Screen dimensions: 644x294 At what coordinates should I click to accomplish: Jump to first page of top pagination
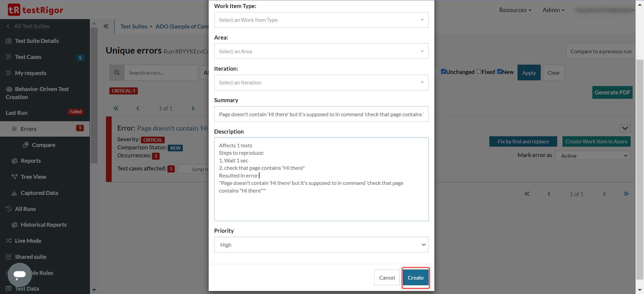[116, 108]
